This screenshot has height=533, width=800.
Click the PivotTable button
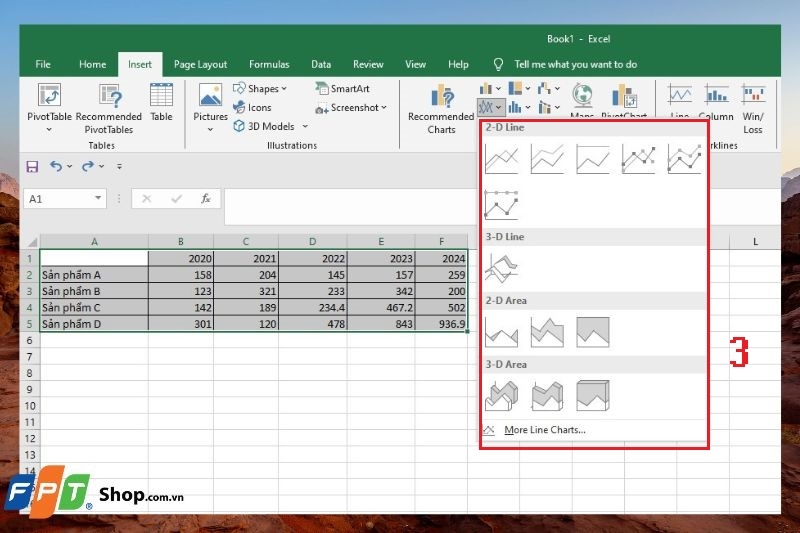click(49, 108)
